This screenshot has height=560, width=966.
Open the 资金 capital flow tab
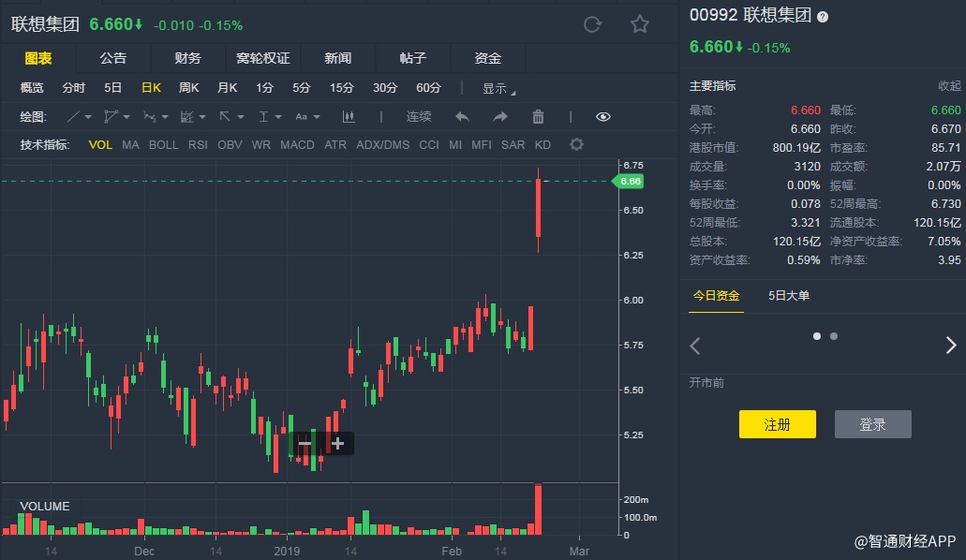click(x=487, y=58)
